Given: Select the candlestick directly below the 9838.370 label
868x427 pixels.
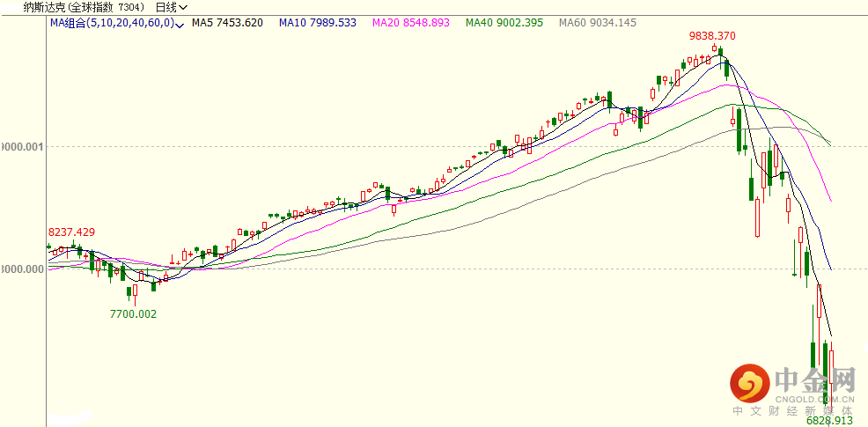Looking at the screenshot, I should coord(719,51).
